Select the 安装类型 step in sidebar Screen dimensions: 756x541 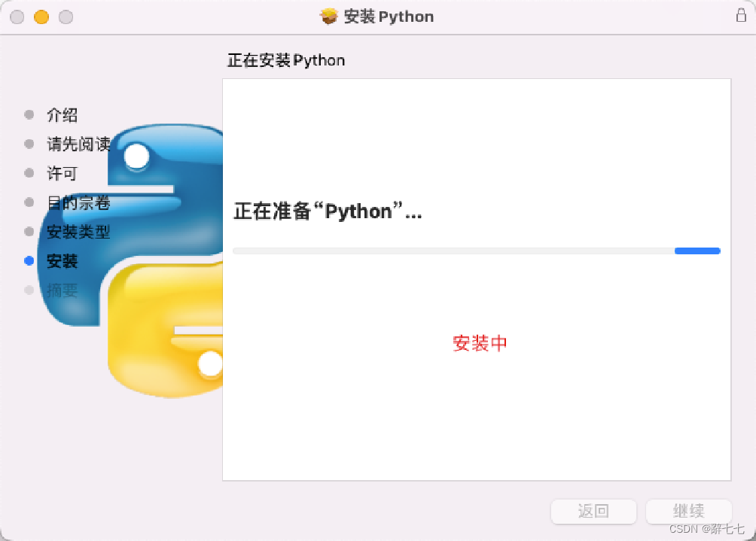(79, 232)
